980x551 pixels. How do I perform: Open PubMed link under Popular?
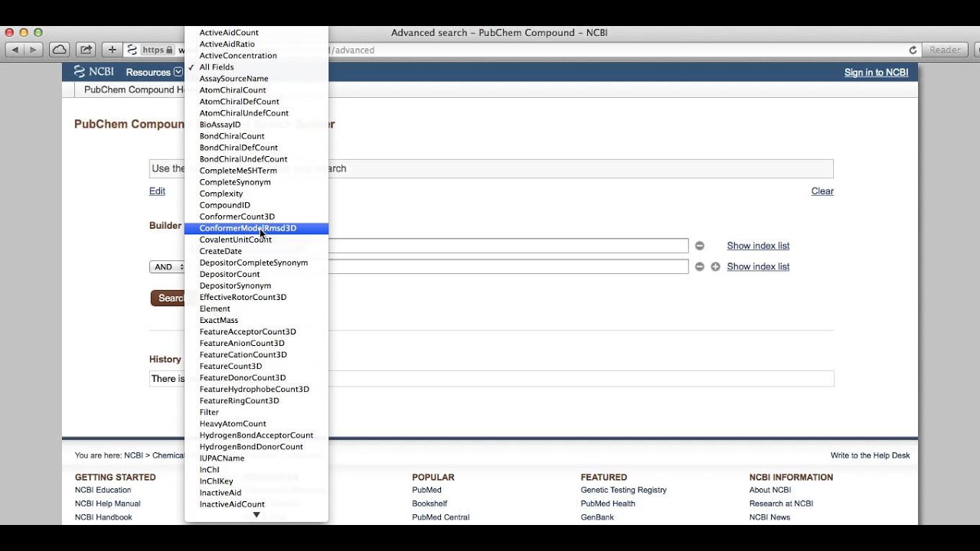[426, 490]
